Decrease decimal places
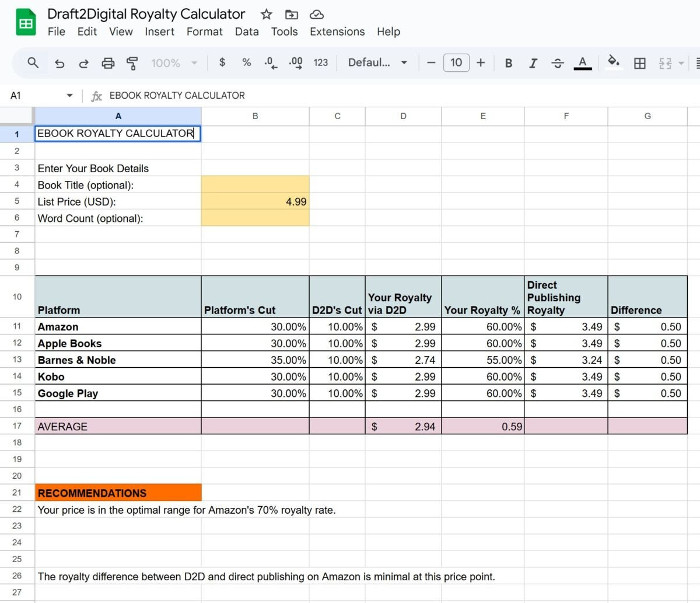Image resolution: width=700 pixels, height=603 pixels. [270, 62]
